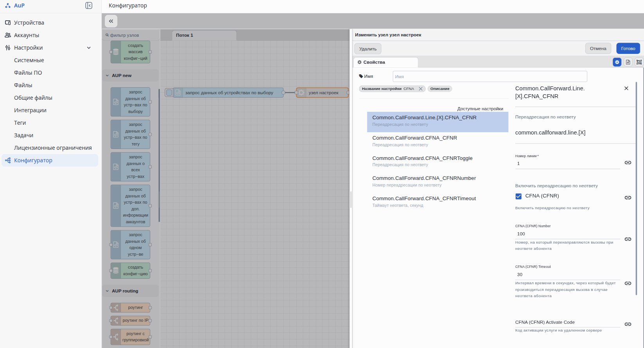Click the Готово button
Screen dimensions: 644x348
tap(628, 48)
